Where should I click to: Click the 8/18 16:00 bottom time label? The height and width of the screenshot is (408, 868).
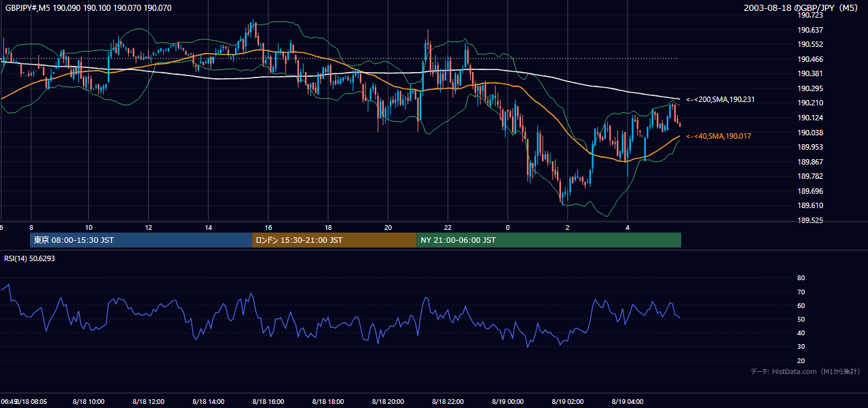pyautogui.click(x=268, y=402)
